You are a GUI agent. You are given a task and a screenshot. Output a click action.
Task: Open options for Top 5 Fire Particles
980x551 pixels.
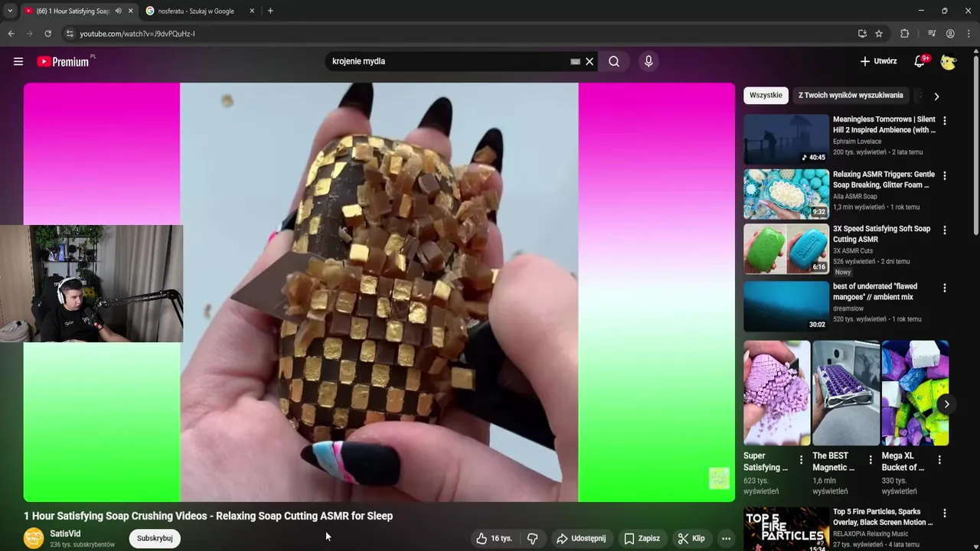[x=944, y=514]
